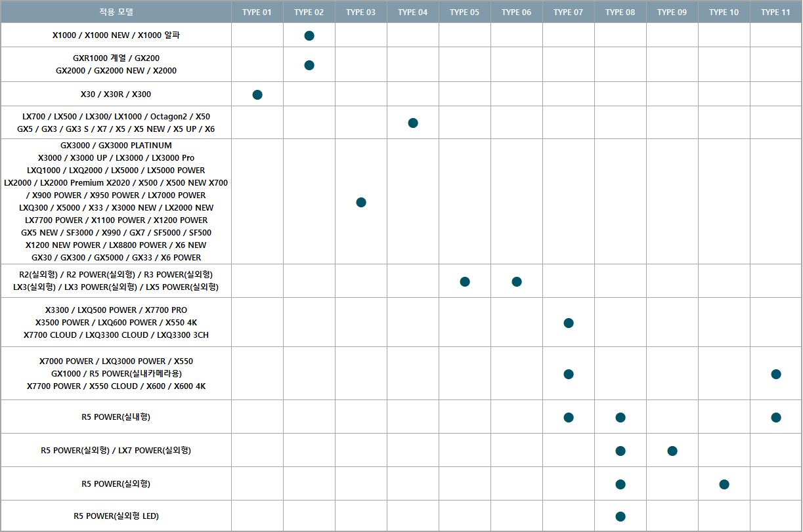Click the TYPE 09 header
The image size is (803, 532).
point(672,12)
